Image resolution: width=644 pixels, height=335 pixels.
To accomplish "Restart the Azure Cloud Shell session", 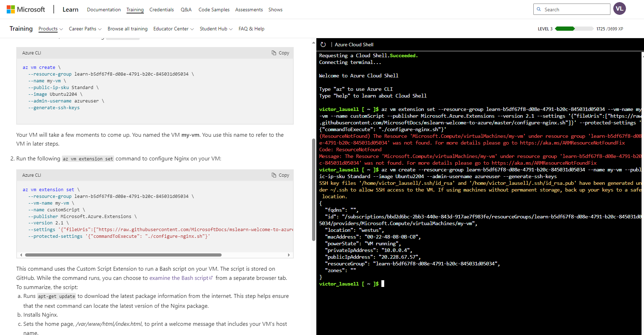I will pyautogui.click(x=323, y=45).
